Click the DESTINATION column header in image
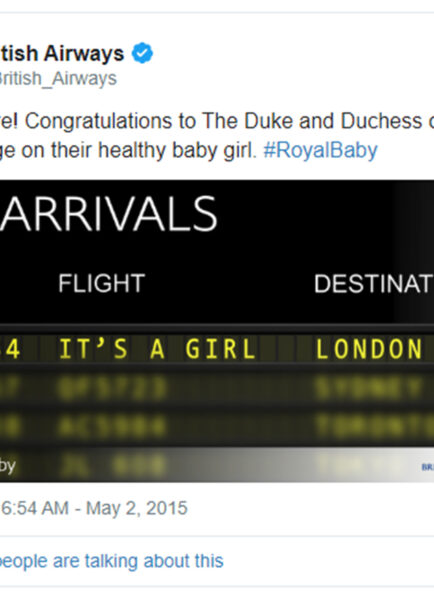The width and height of the screenshot is (434, 603). tap(374, 284)
